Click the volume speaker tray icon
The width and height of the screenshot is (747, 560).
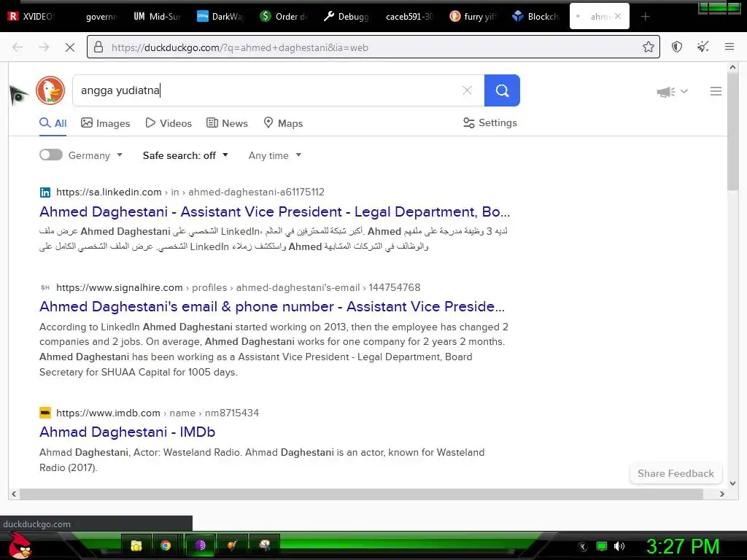(x=619, y=546)
